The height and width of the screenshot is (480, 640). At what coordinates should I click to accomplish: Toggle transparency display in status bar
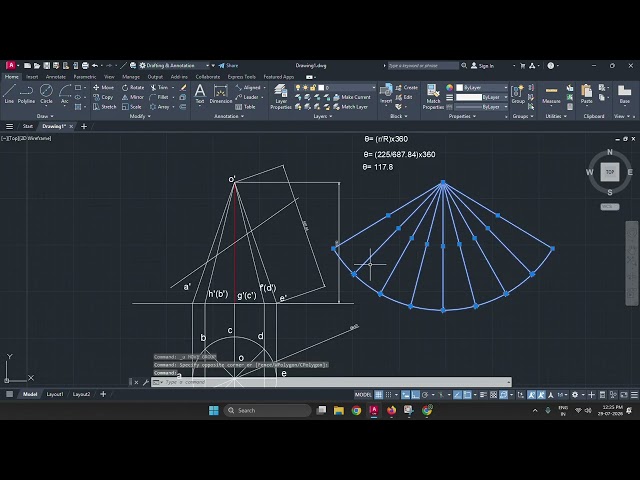point(493,395)
